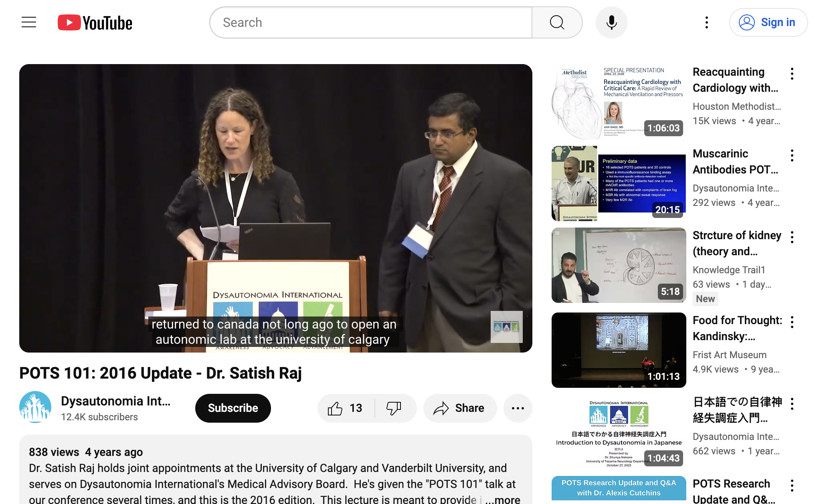Click the video player to pause
Image resolution: width=821 pixels, height=504 pixels.
[276, 208]
